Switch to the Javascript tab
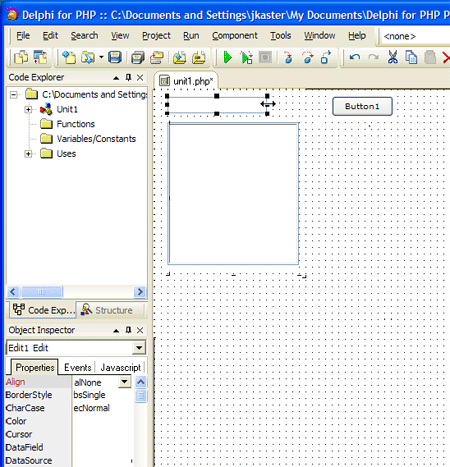The image size is (450, 467). tap(121, 367)
